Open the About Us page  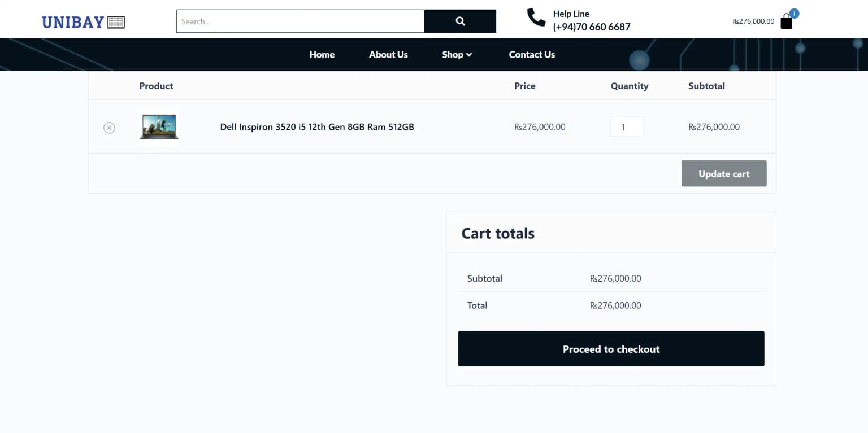point(388,55)
